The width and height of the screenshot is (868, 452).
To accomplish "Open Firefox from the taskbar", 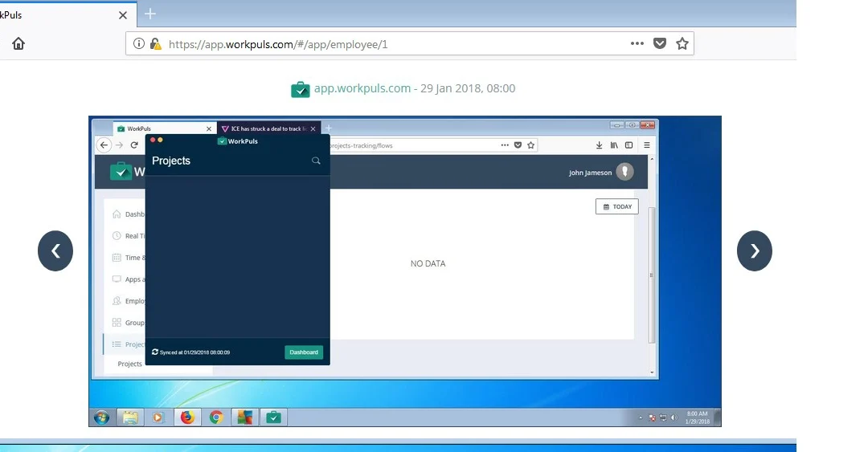I will coord(187,417).
